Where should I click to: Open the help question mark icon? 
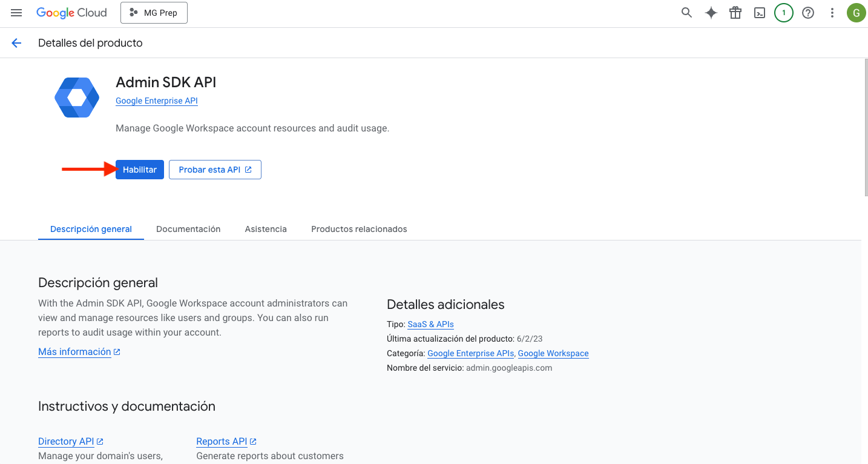[808, 13]
